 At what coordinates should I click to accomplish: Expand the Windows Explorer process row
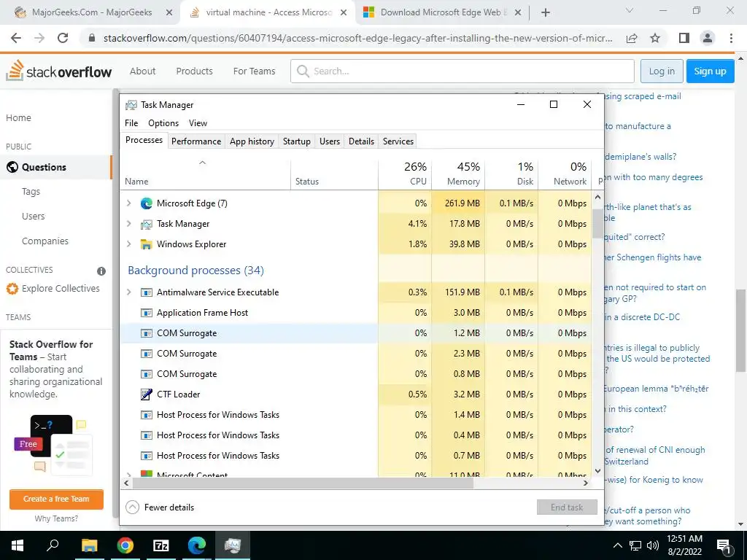tap(128, 244)
